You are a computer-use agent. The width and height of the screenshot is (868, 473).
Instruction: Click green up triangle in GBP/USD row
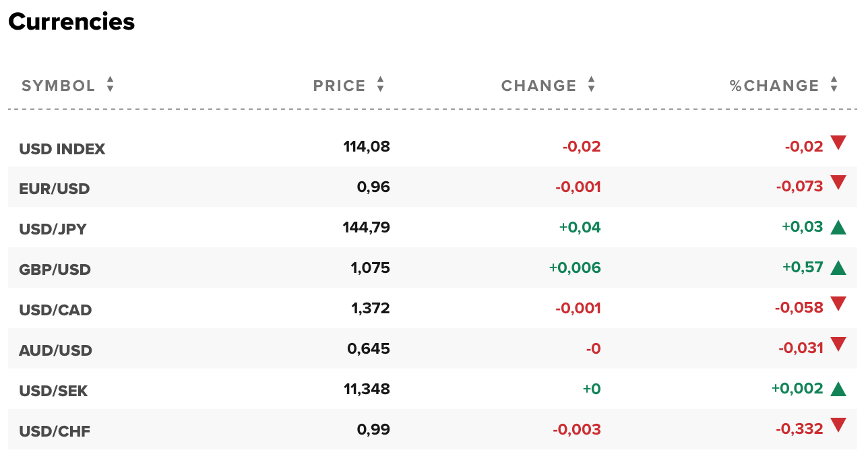(x=838, y=267)
